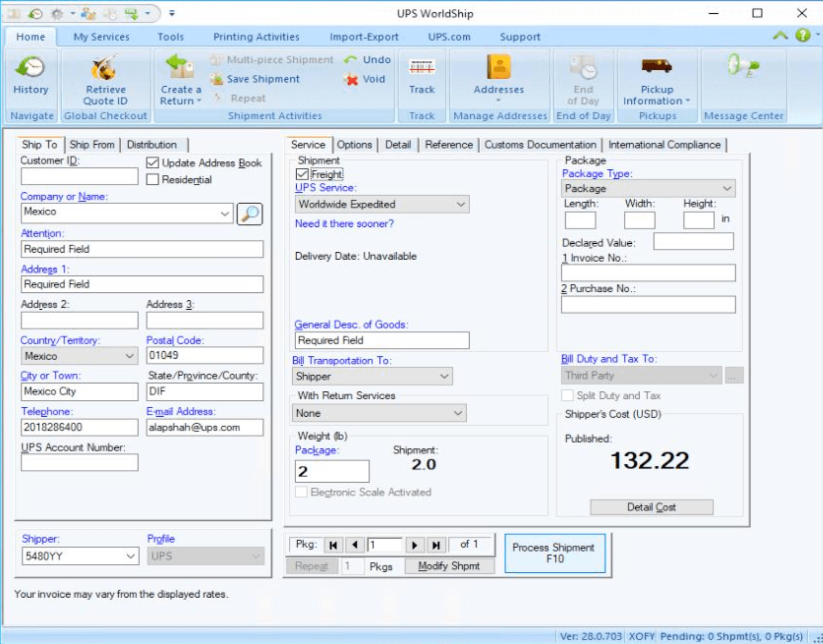Open the Import-Export ribbon tab
Screen dimensions: 823x644
364,36
